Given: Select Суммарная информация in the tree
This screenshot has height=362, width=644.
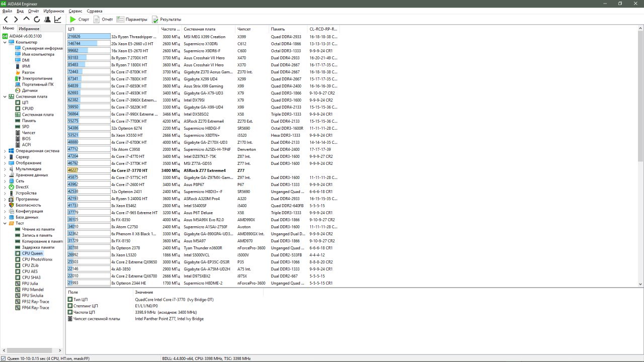Looking at the screenshot, I should [x=43, y=48].
